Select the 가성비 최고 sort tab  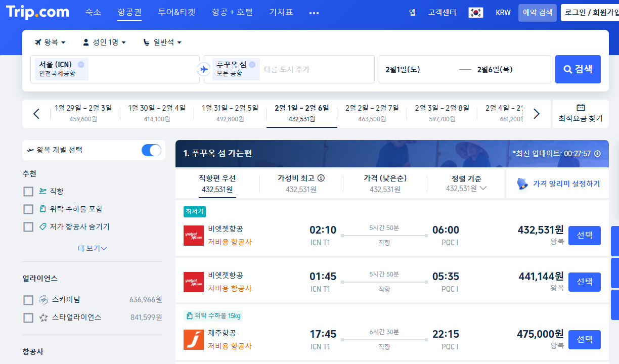click(x=301, y=184)
